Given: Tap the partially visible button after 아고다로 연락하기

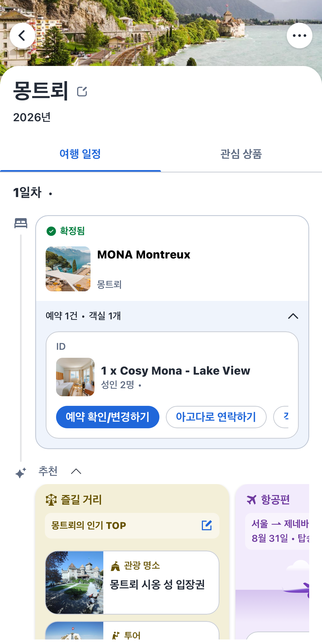Looking at the screenshot, I should pos(281,417).
